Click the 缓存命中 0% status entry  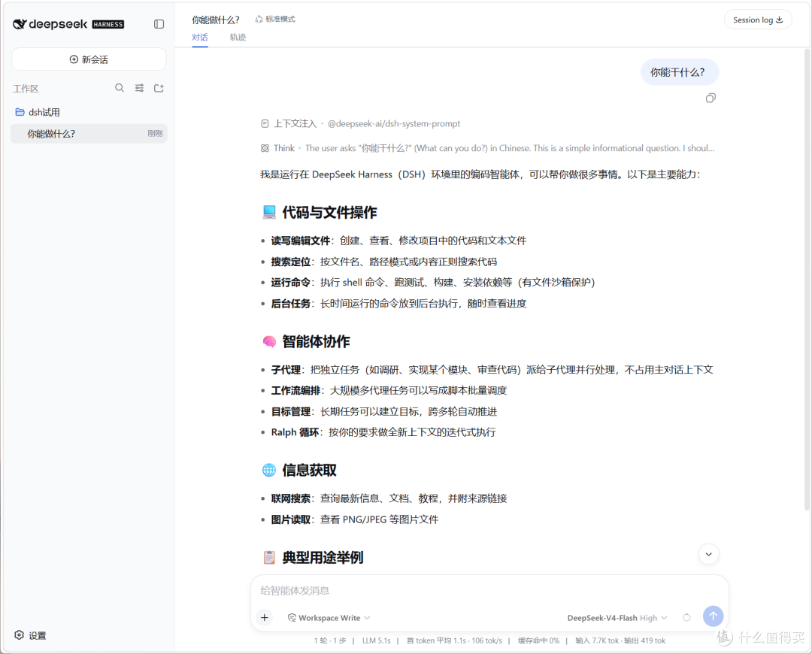point(538,640)
